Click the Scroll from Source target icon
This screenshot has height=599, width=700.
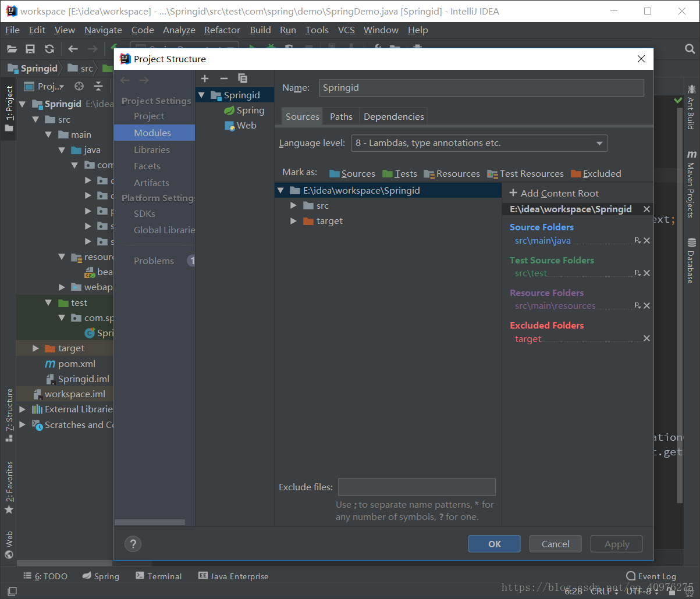coord(79,86)
